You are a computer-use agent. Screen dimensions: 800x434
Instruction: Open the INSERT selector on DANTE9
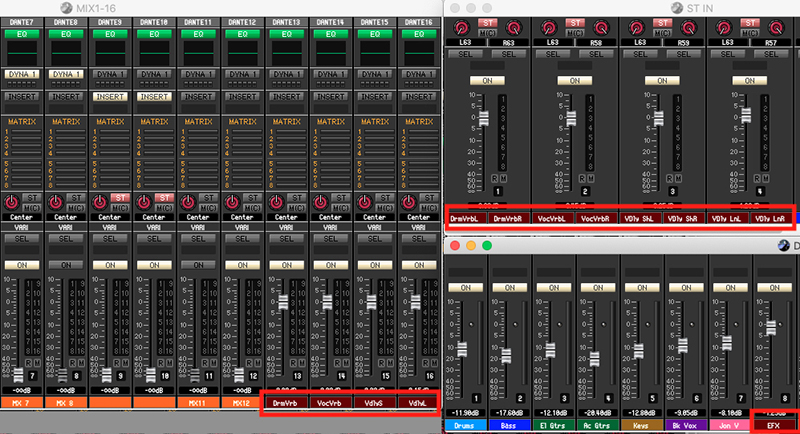[110, 97]
